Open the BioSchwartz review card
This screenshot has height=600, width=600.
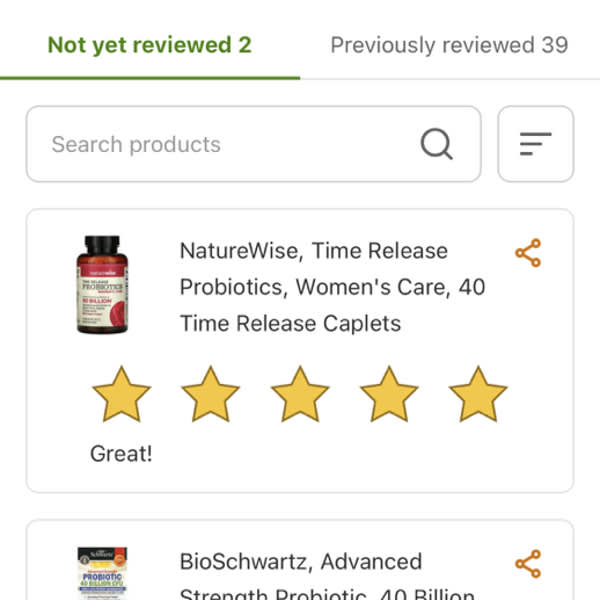[300, 560]
